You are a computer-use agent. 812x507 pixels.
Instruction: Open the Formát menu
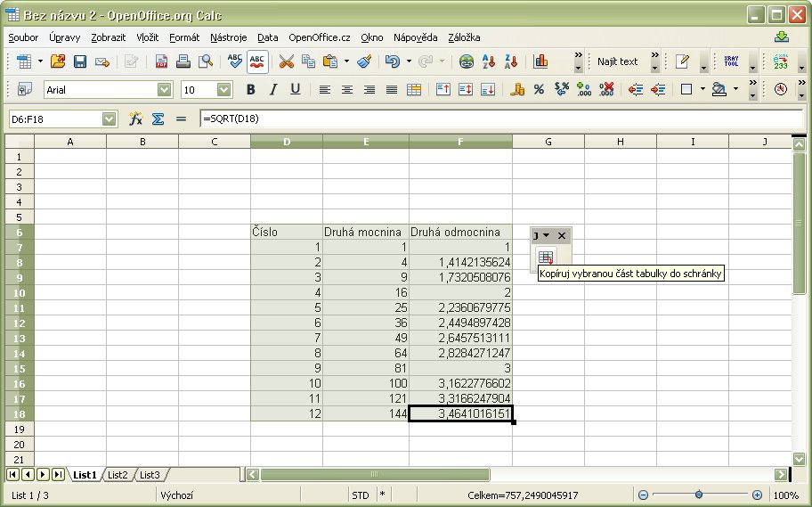(x=184, y=37)
